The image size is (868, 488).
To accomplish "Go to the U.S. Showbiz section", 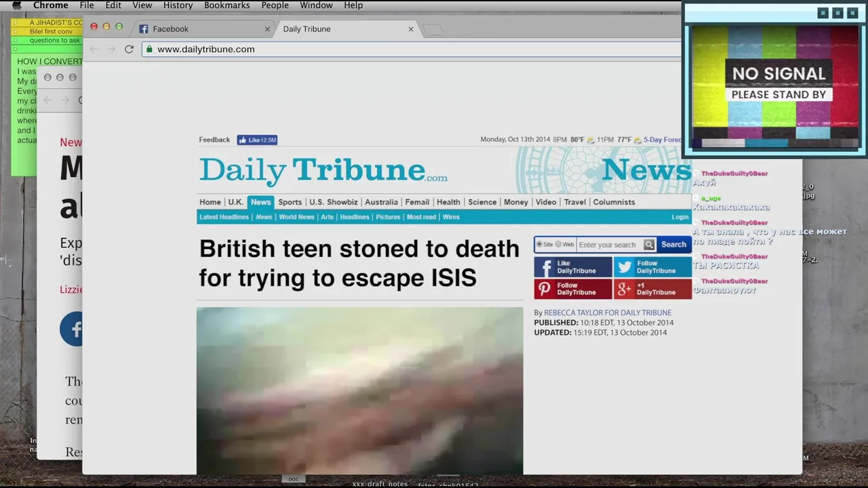I will (333, 202).
